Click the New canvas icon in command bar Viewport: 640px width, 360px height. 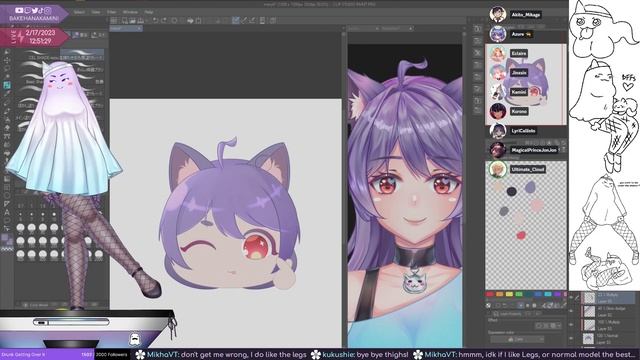coord(124,20)
